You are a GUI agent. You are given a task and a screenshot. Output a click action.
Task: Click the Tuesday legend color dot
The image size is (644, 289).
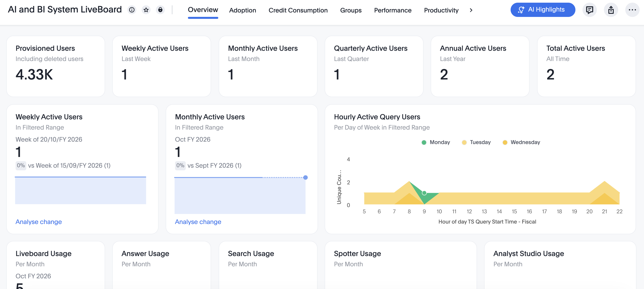tap(464, 142)
